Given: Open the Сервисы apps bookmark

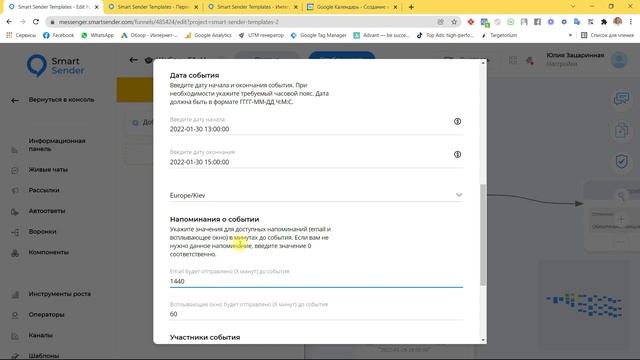Looking at the screenshot, I should pos(21,36).
